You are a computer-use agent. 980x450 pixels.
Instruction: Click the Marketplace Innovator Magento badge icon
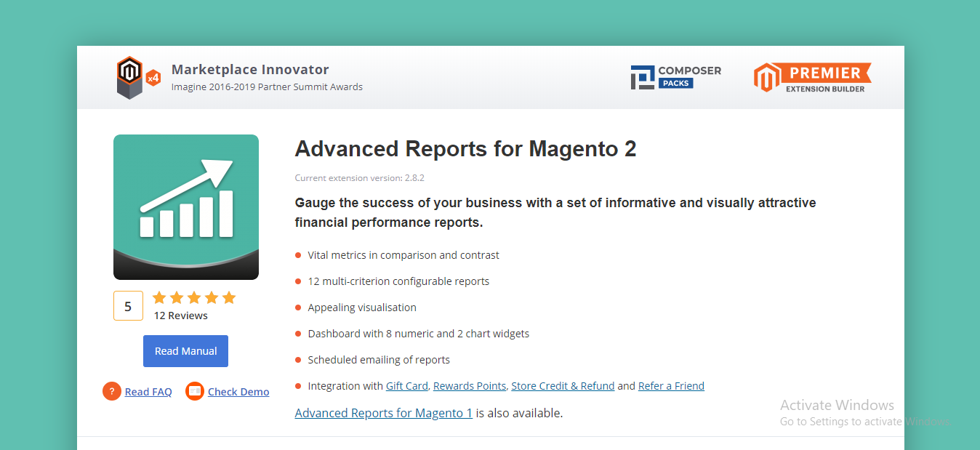128,75
